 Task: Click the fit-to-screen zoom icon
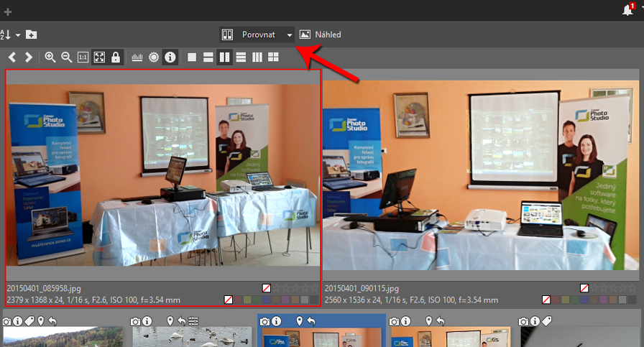click(99, 57)
